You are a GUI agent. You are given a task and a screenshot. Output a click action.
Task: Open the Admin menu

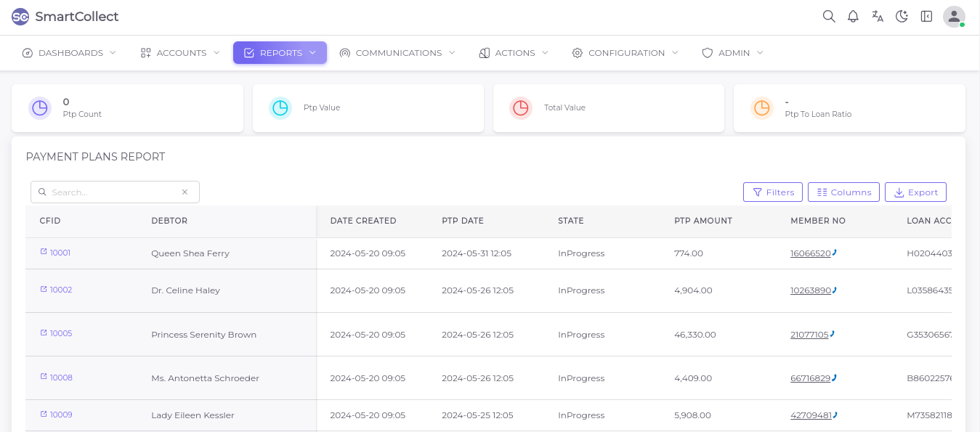732,53
